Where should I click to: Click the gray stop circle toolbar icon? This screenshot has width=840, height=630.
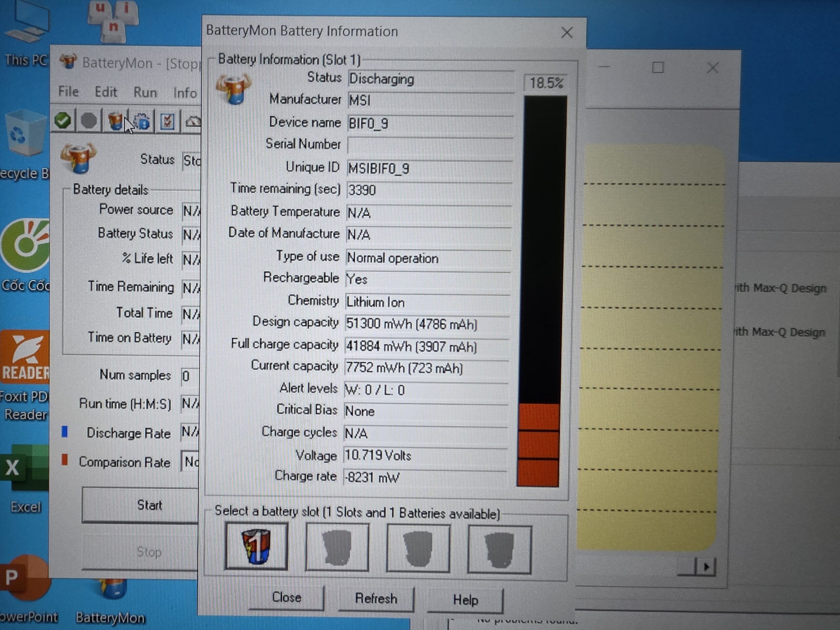click(89, 121)
